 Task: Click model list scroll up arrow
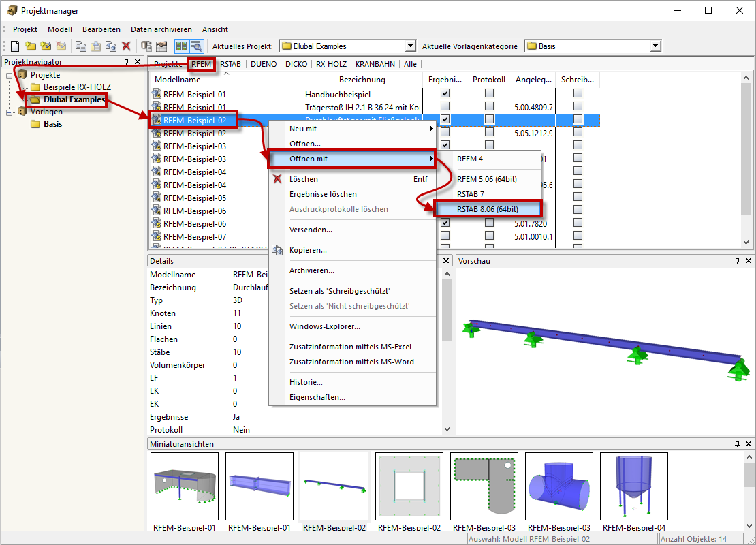pos(746,78)
